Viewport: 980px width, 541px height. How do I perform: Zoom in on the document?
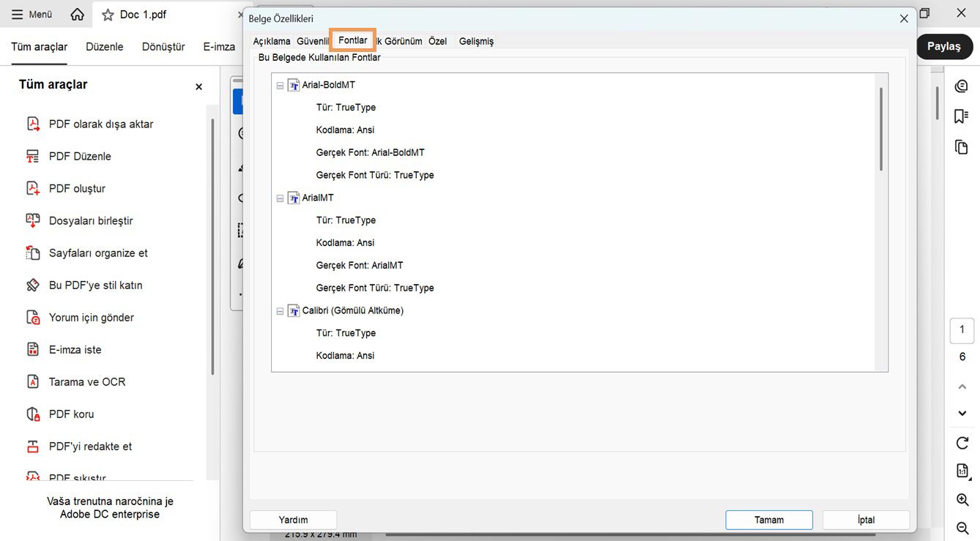coord(962,500)
